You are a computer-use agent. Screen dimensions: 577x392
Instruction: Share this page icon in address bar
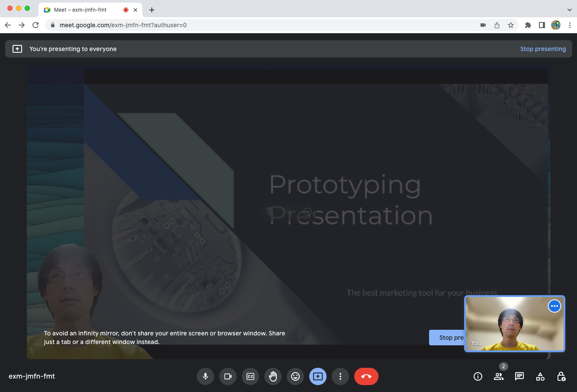pyautogui.click(x=497, y=25)
